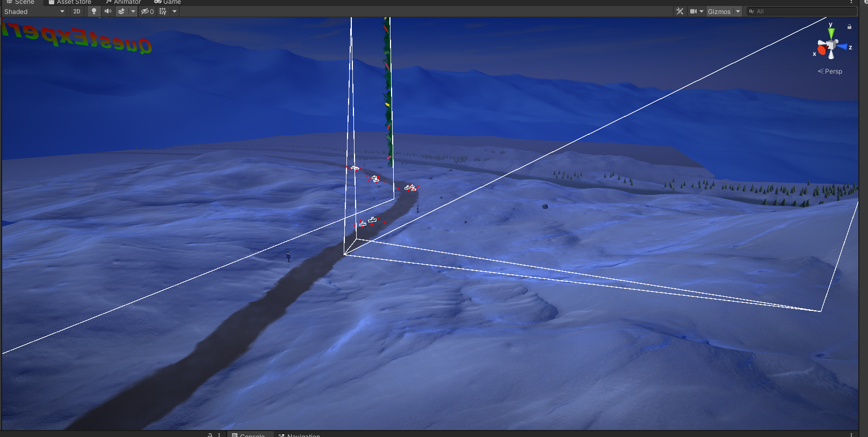This screenshot has height=437, width=868.
Task: Toggle Persp projection label
Action: point(830,71)
